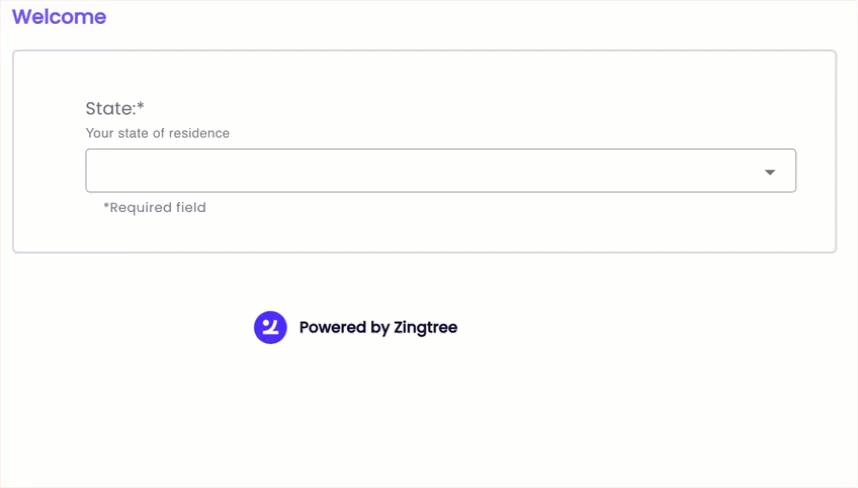Click the purple Welcome title text
858x488 pixels.
tap(59, 17)
